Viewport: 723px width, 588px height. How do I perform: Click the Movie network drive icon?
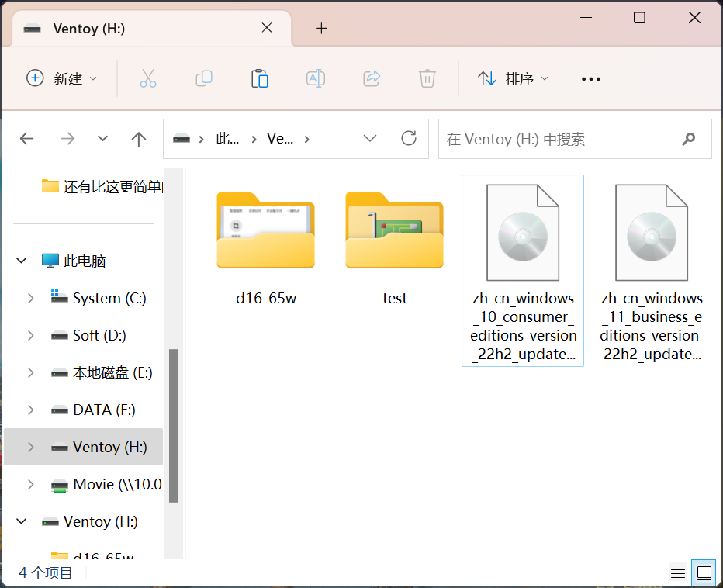pyautogui.click(x=60, y=485)
